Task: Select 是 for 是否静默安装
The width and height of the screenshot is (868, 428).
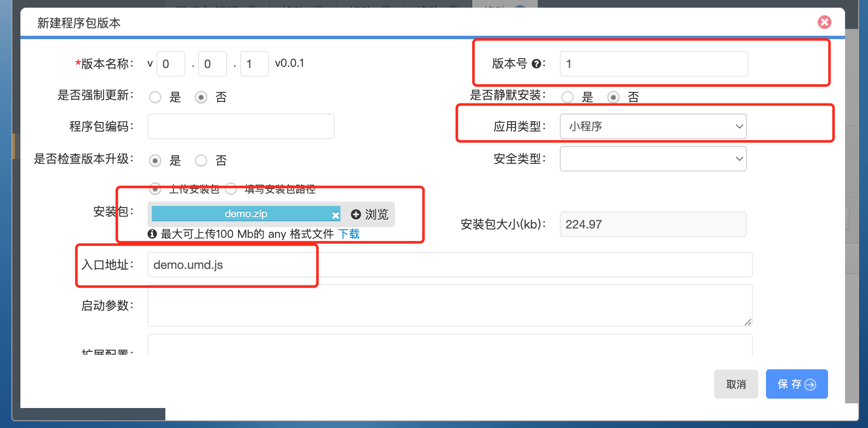Action: tap(567, 97)
